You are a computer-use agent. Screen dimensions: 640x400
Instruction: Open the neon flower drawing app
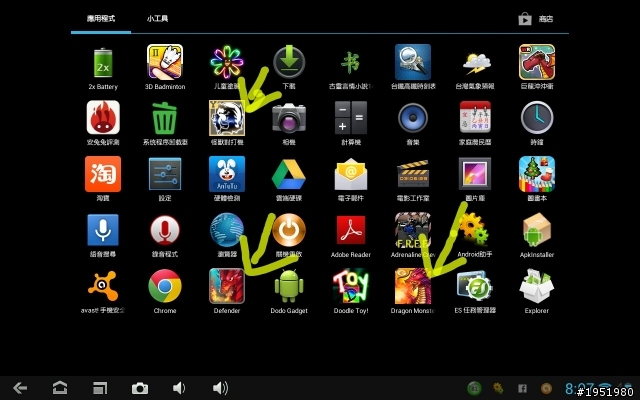pos(227,62)
